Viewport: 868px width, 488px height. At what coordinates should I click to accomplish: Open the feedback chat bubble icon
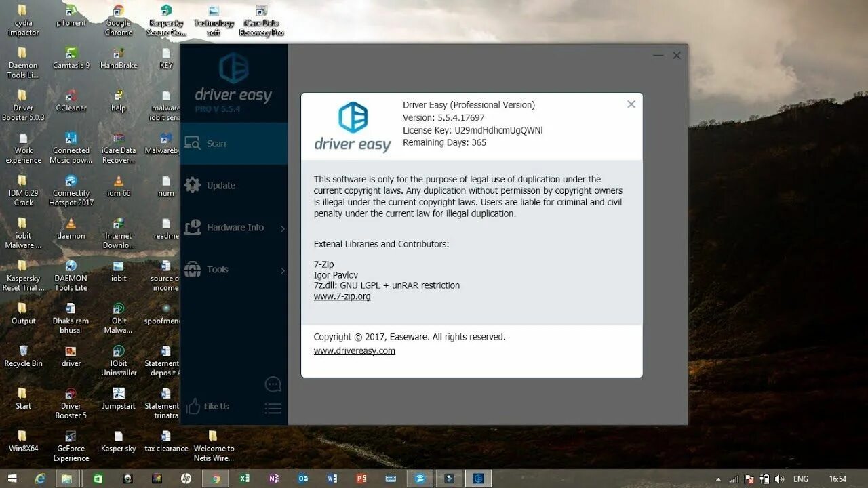(273, 385)
